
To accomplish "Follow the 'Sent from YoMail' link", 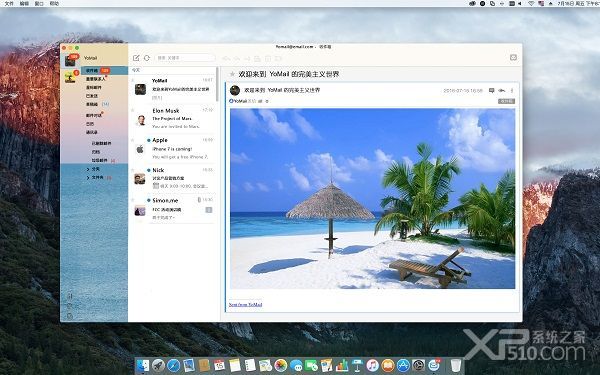I will (x=245, y=305).
